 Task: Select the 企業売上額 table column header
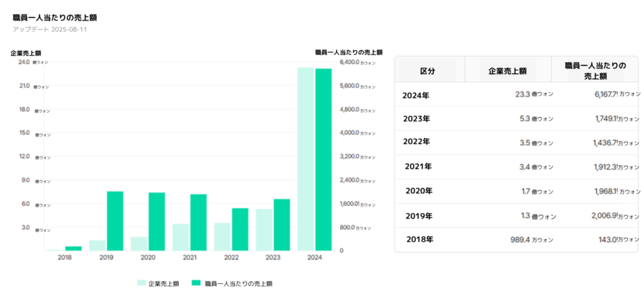[x=507, y=71]
